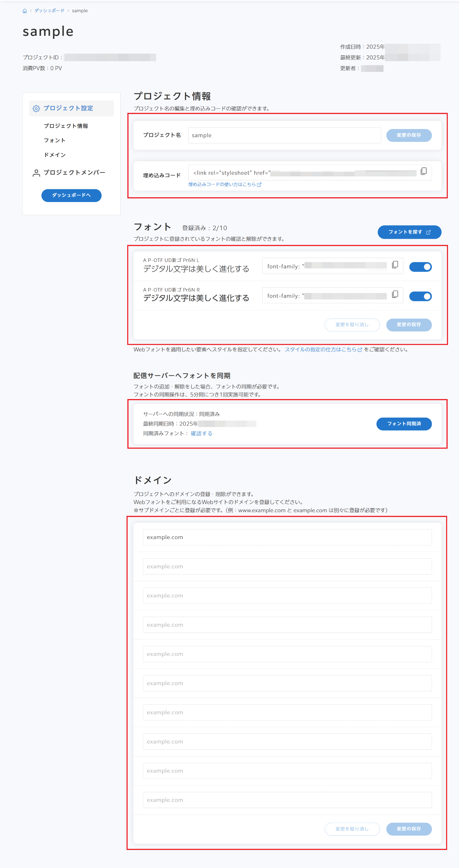Image resolution: width=459 pixels, height=868 pixels.
Task: Click A P-OTF UD新ゴ Pr6N L label
Action: pos(171,260)
